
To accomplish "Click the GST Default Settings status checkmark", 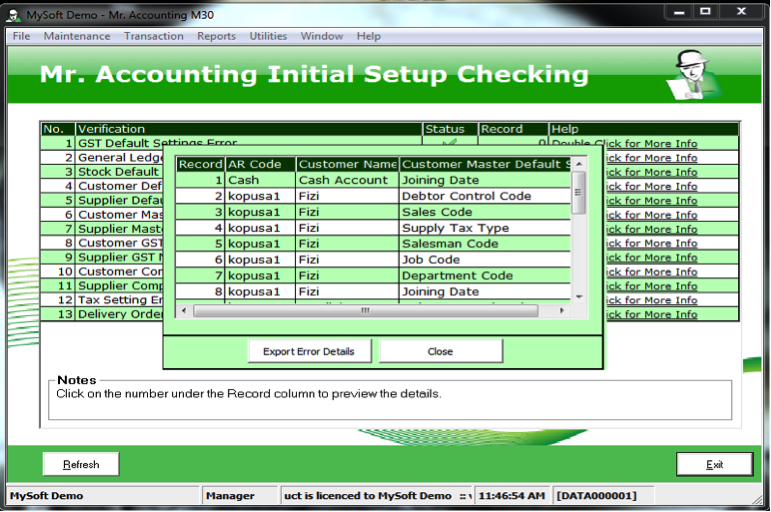I will pyautogui.click(x=449, y=143).
